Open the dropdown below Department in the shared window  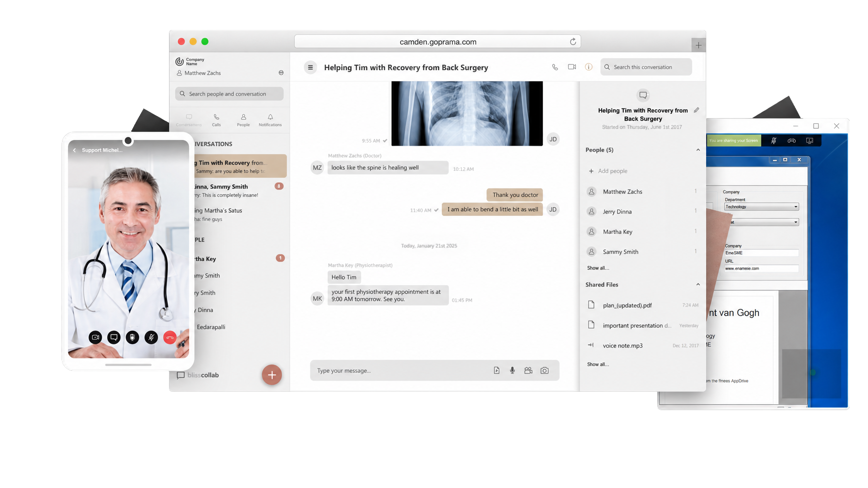(x=764, y=222)
